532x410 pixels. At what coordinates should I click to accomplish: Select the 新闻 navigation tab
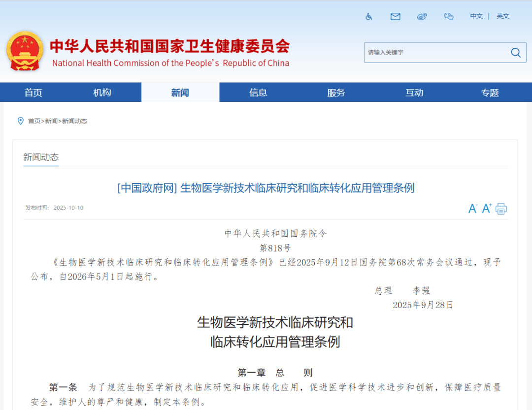pos(180,93)
